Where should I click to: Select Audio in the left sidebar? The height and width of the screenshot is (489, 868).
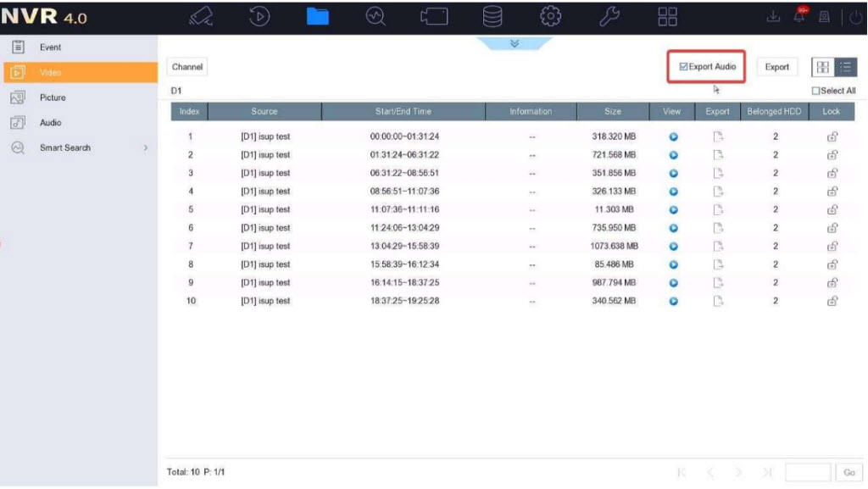tap(50, 123)
